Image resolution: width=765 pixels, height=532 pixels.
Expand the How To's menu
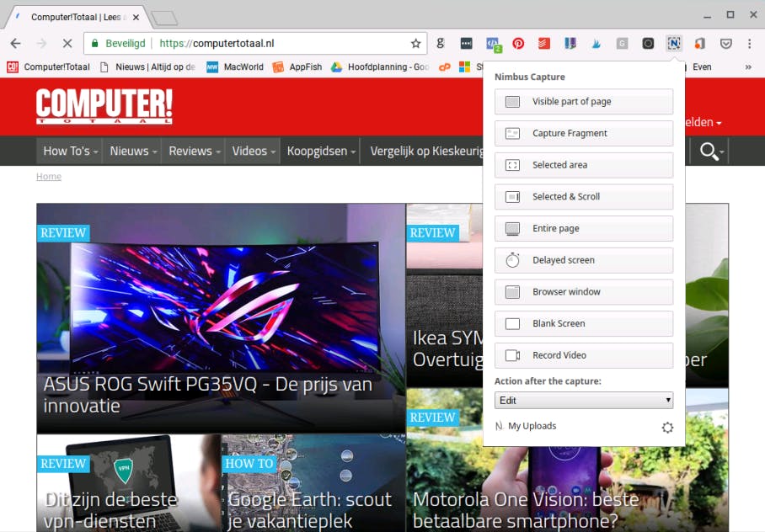point(71,152)
